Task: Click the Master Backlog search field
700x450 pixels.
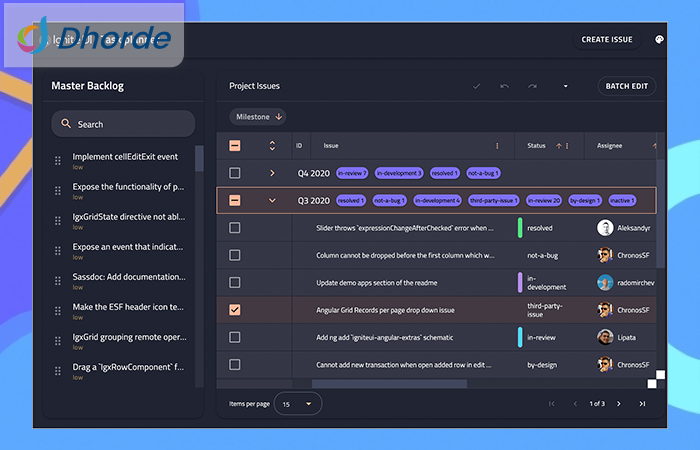Action: [123, 124]
